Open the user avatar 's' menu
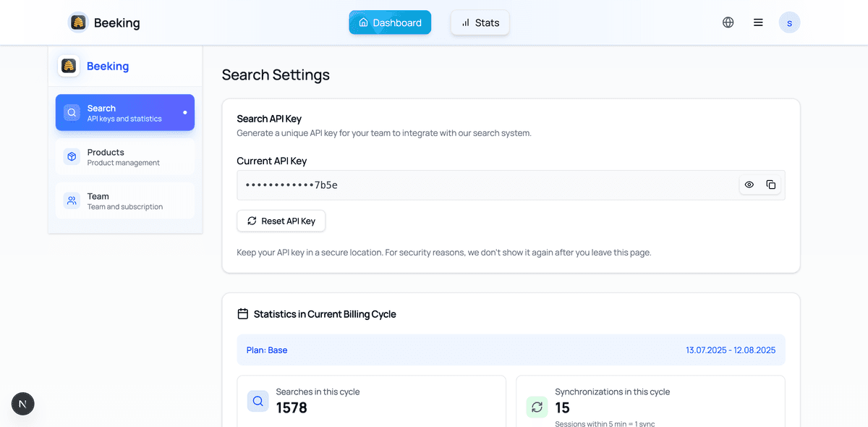 789,22
